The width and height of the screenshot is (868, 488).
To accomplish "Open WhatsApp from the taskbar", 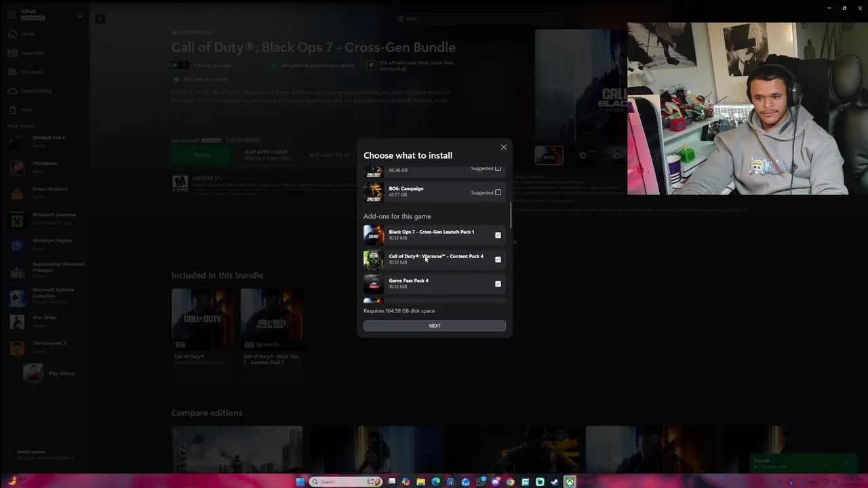I will (x=481, y=482).
